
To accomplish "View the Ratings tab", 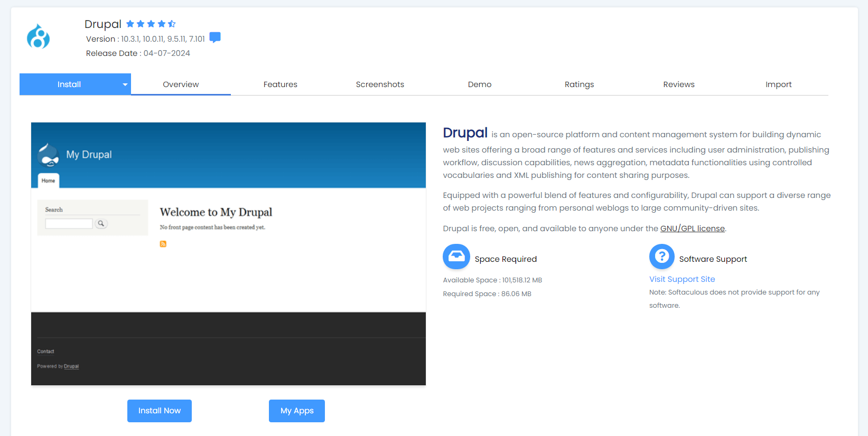I will (x=579, y=84).
